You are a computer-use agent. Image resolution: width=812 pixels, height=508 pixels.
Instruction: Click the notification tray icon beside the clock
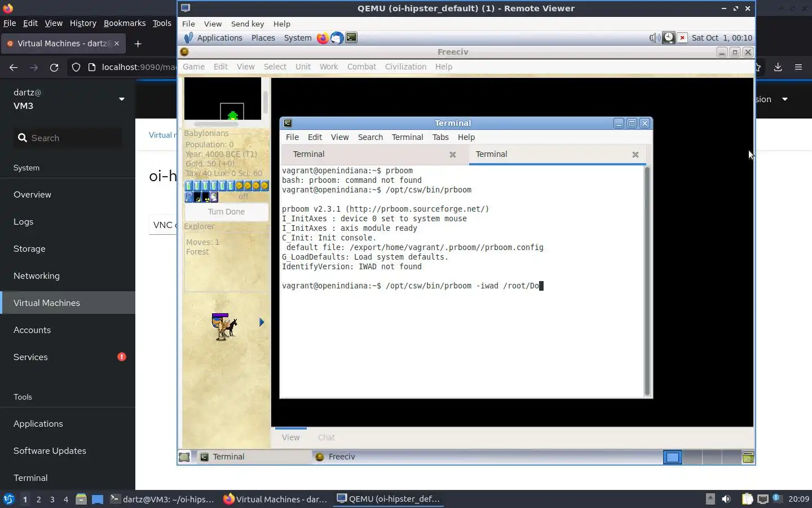776,498
